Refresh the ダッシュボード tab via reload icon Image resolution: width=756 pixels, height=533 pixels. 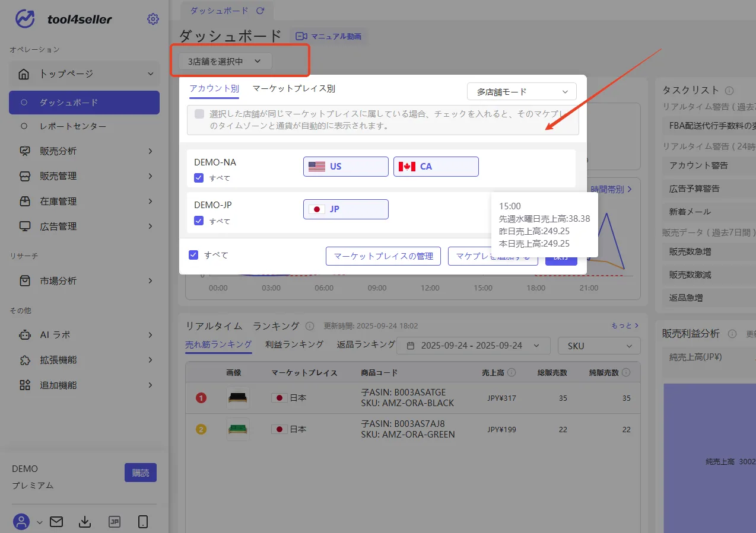pyautogui.click(x=260, y=11)
